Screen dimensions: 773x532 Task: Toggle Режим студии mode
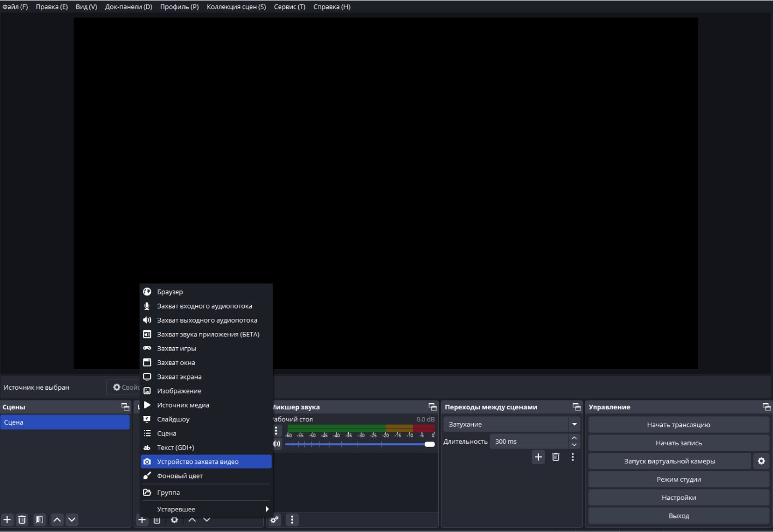679,480
